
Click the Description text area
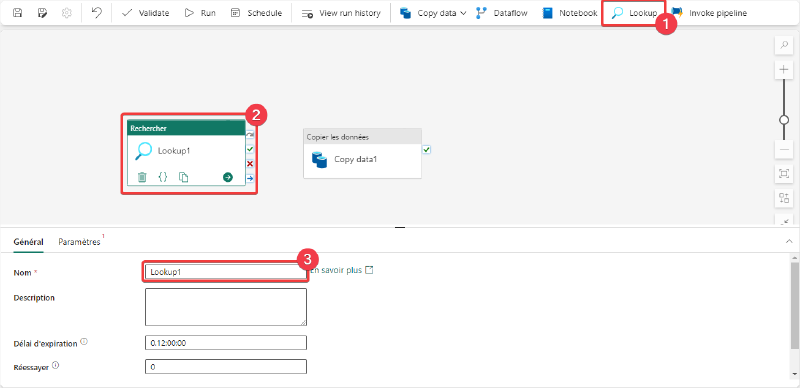click(226, 307)
